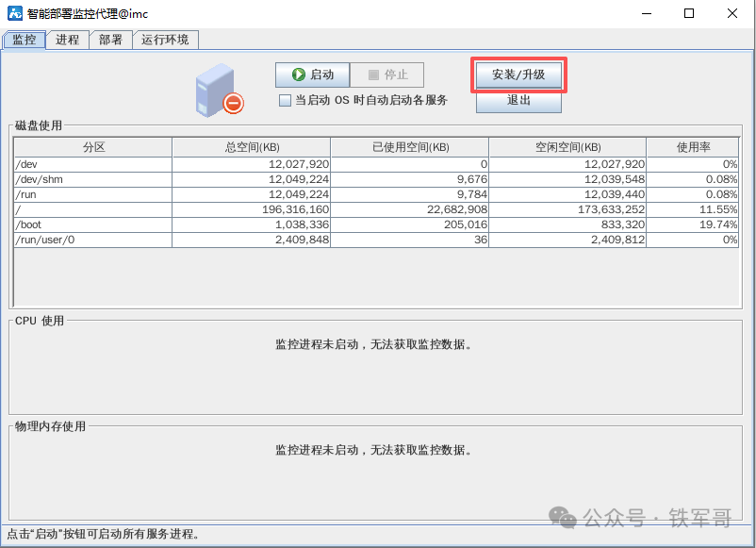756x548 pixels.
Task: Click the 已使用空间(KB) column header
Action: pos(410,147)
